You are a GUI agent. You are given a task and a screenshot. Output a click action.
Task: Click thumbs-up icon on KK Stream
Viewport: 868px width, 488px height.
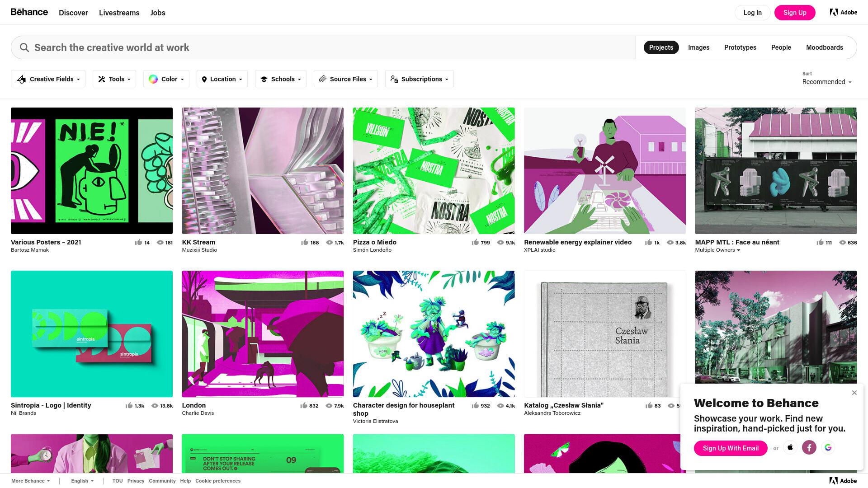305,242
